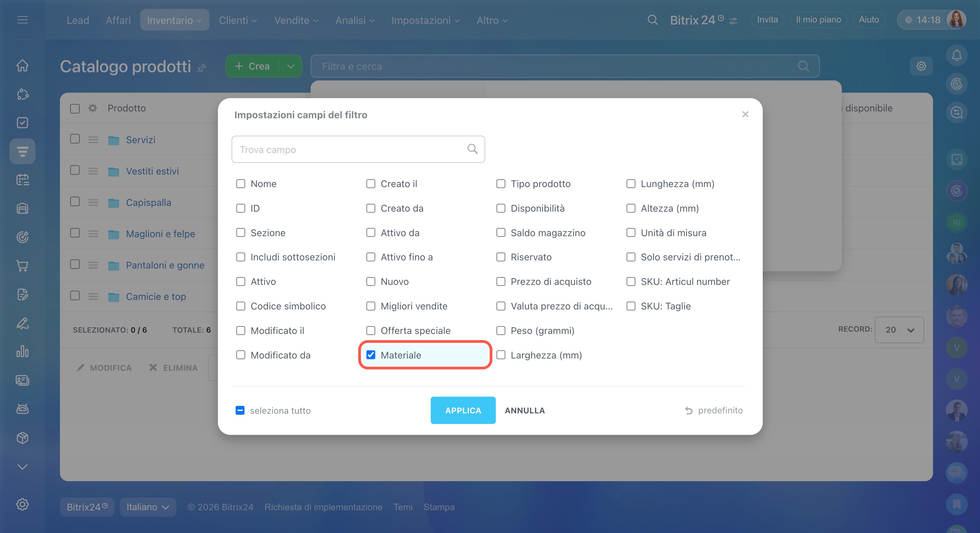Open the record count 20 dropdown

click(899, 330)
